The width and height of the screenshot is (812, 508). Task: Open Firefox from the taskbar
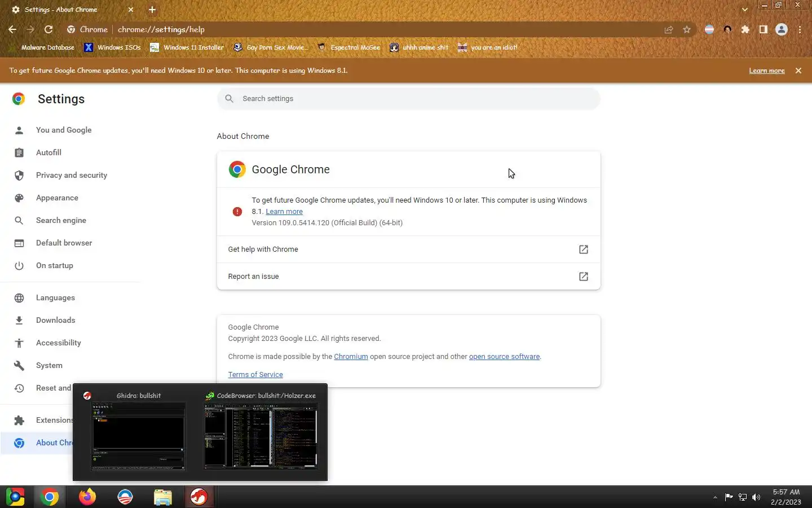(87, 497)
